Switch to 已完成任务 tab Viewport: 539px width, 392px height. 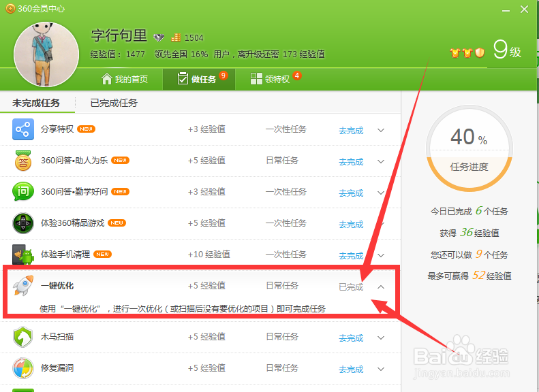[x=114, y=103]
